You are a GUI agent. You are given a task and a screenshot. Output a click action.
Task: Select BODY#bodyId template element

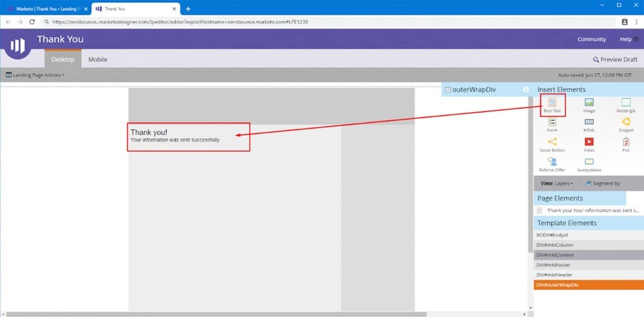click(x=589, y=235)
